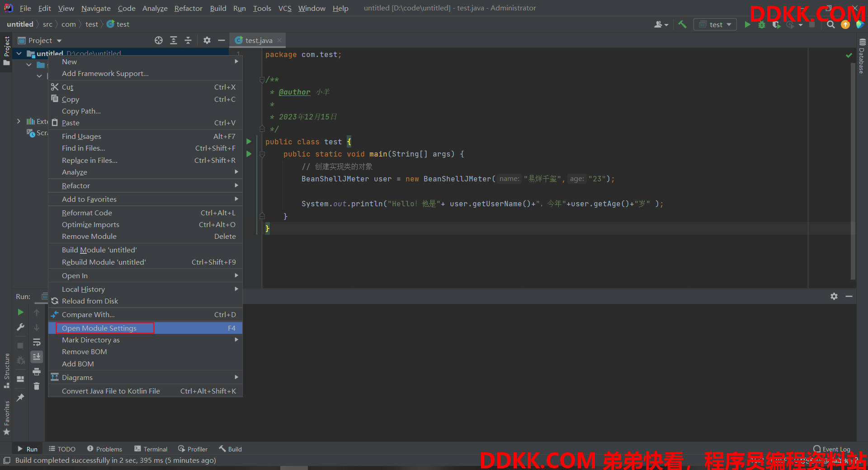Viewport: 868px width, 470px height.
Task: Select Cut from context menu
Action: [x=145, y=87]
